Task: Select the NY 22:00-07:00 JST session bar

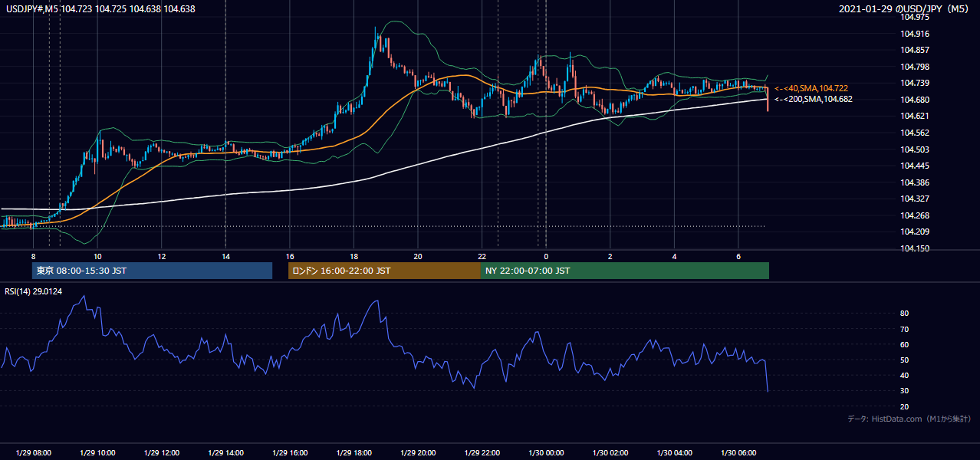Action: tap(625, 271)
